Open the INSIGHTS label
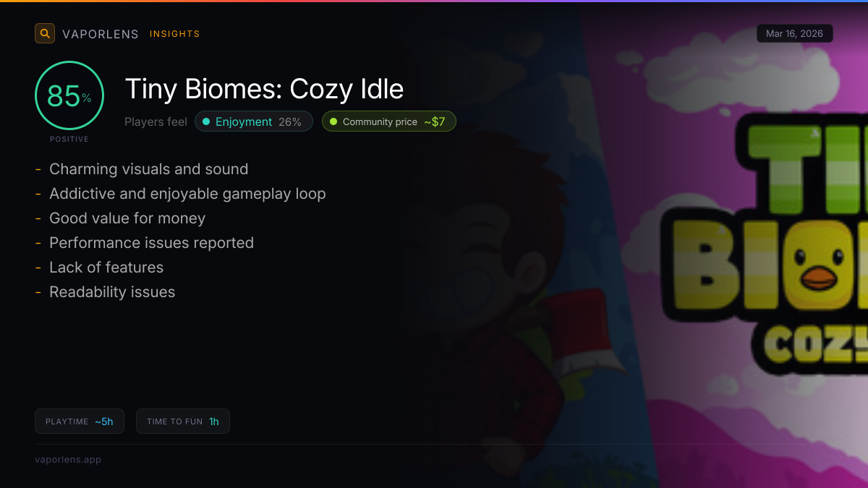 [x=175, y=34]
